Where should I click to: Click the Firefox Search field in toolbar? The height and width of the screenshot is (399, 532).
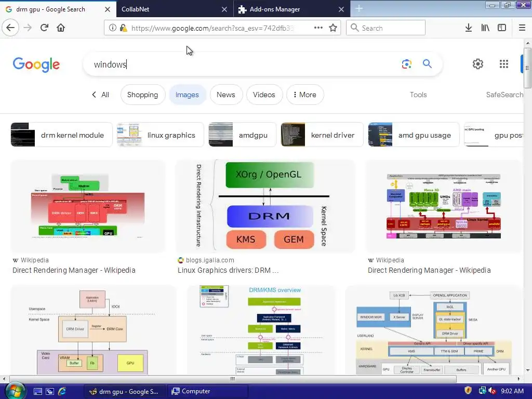pyautogui.click(x=385, y=28)
